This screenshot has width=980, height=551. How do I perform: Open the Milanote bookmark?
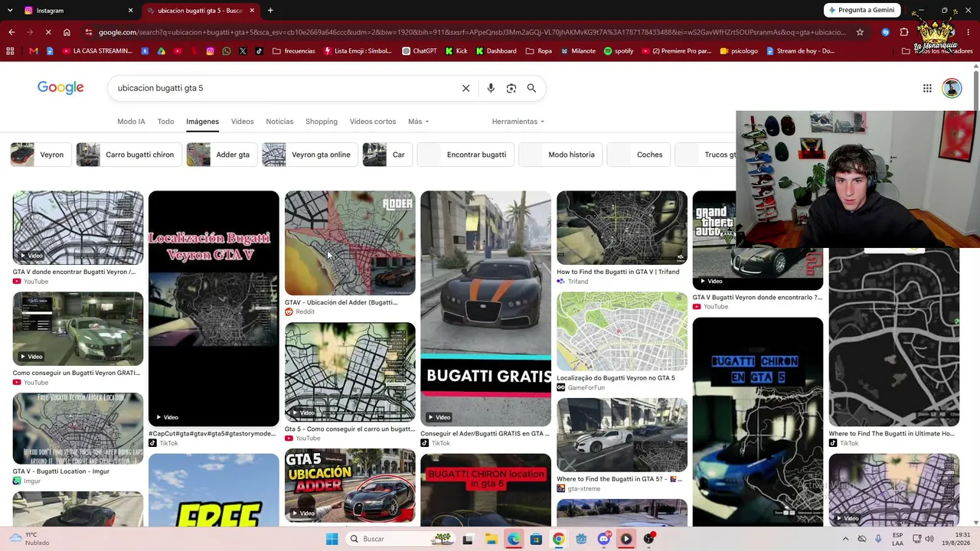tap(577, 51)
